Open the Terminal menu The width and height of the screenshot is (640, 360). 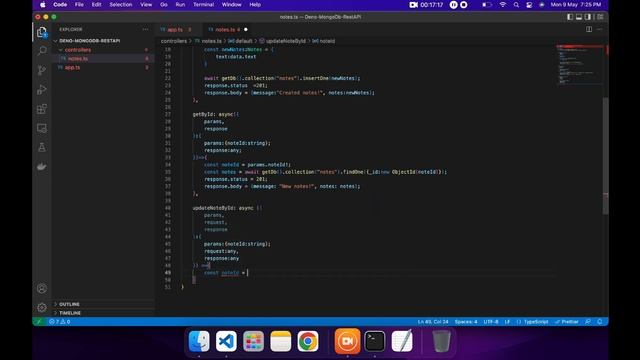[x=203, y=4]
